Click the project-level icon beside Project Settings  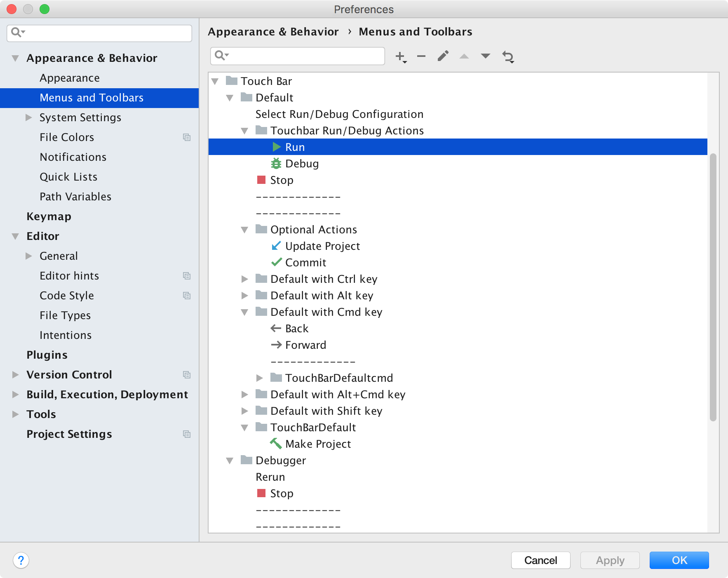click(187, 434)
